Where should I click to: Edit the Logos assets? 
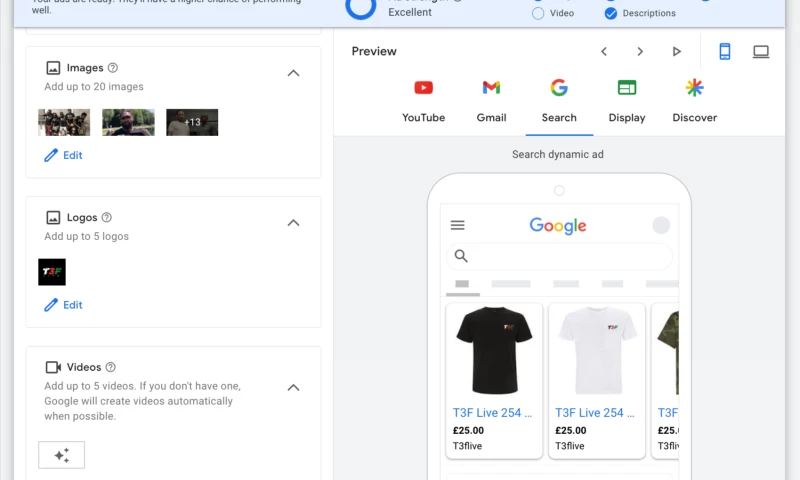pyautogui.click(x=63, y=305)
